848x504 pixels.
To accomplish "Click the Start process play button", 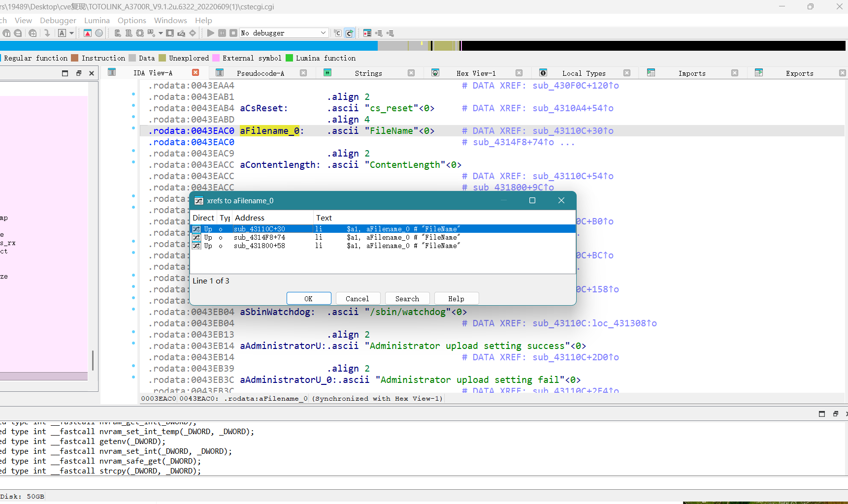I will (x=211, y=33).
